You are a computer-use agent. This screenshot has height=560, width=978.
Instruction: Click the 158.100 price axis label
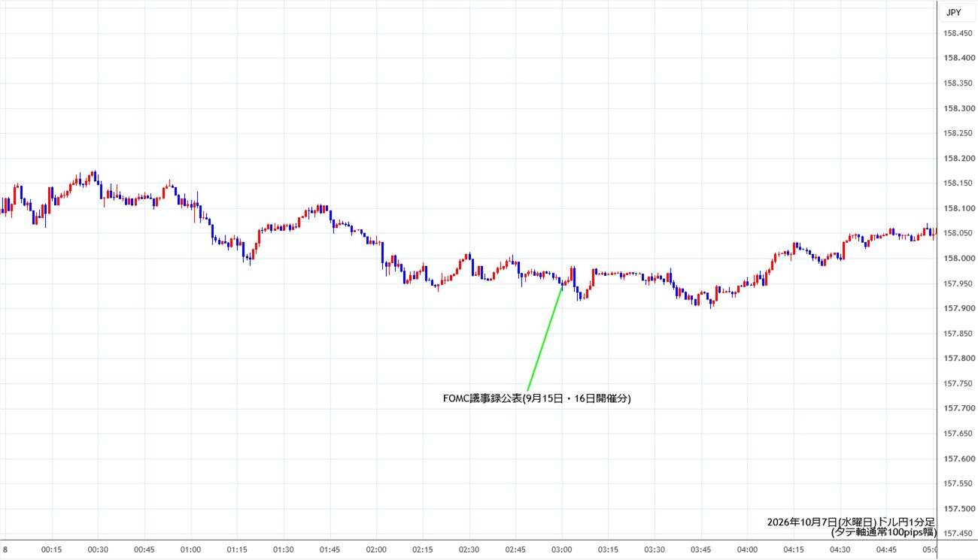tap(958, 208)
